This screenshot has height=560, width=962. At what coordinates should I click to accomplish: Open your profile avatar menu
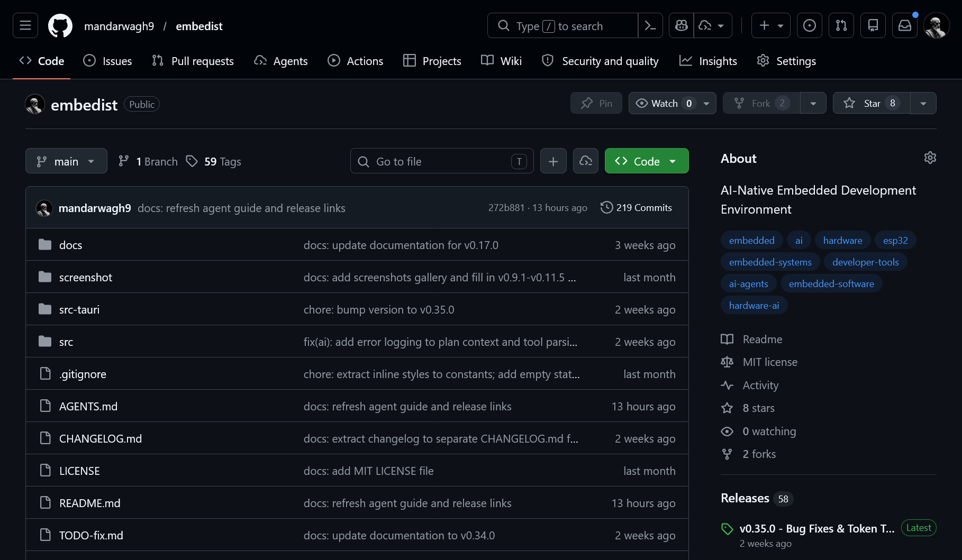pyautogui.click(x=937, y=25)
